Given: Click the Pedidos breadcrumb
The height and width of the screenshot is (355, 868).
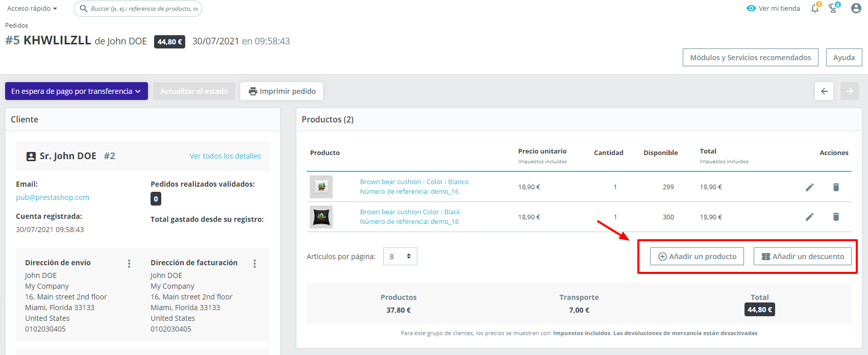Looking at the screenshot, I should point(17,26).
